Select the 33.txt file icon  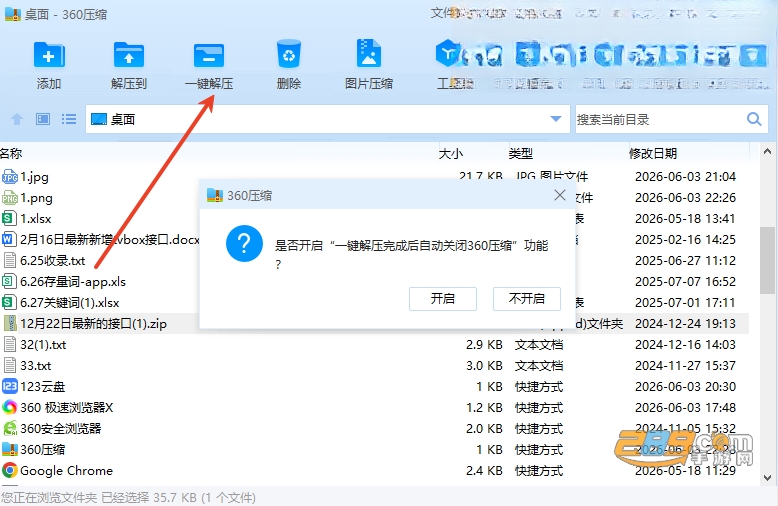click(10, 366)
